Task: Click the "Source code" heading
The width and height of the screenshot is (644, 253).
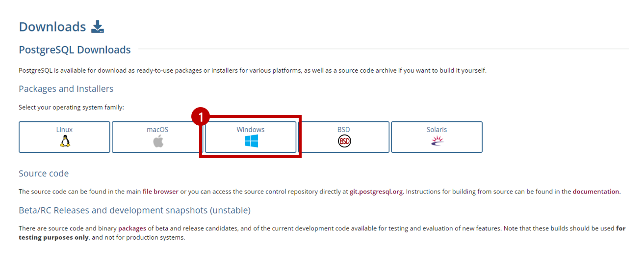Action: [44, 173]
